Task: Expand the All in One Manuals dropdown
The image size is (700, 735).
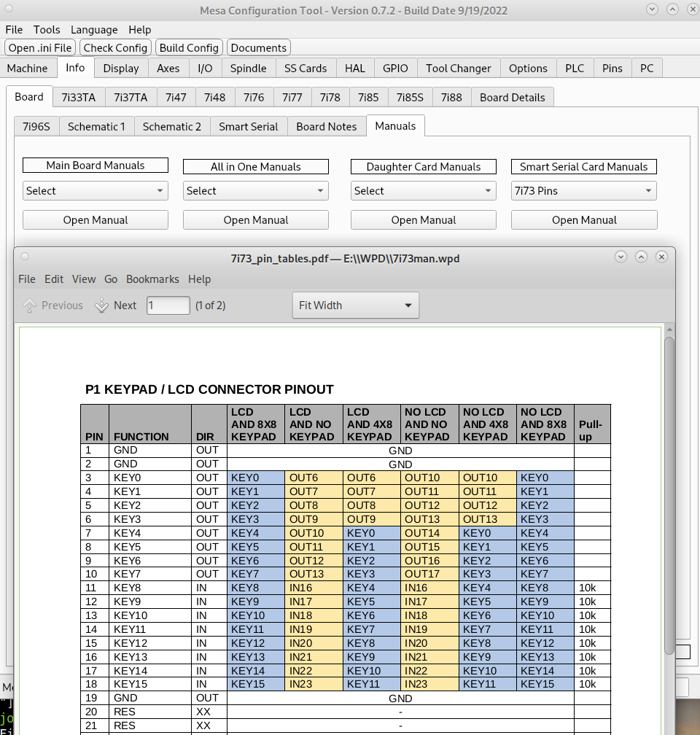Action: [256, 191]
